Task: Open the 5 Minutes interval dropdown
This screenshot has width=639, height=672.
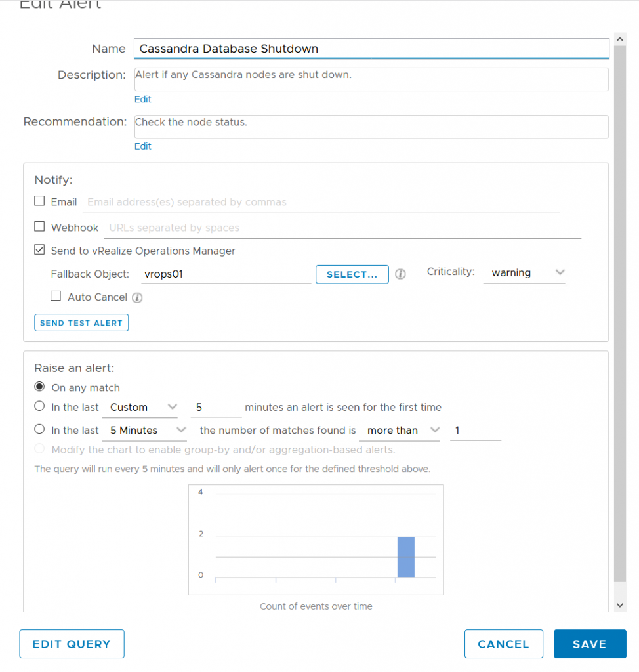Action: [146, 430]
